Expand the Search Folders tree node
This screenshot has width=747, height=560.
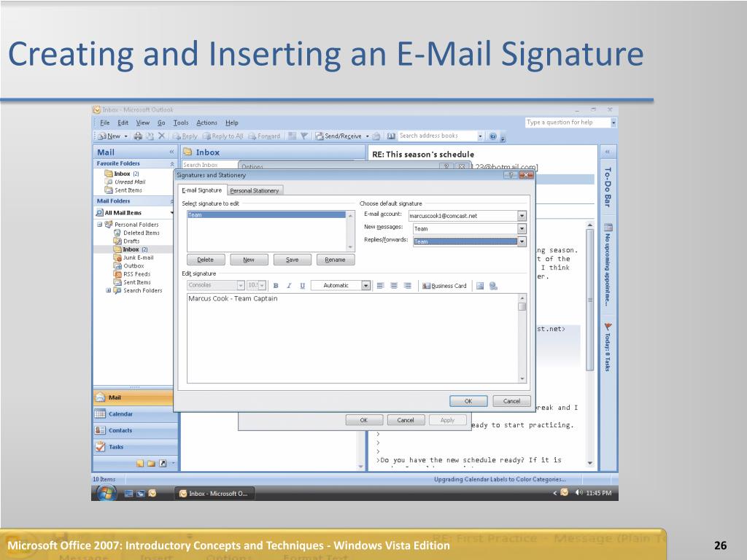(108, 290)
